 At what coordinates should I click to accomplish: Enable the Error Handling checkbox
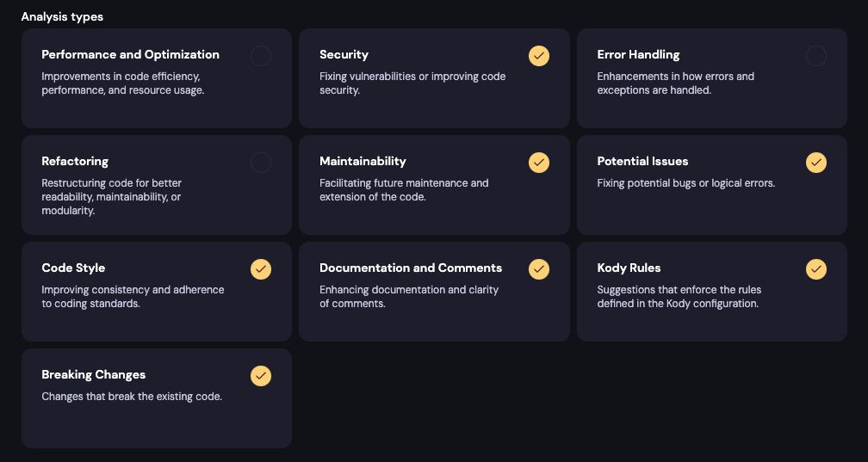point(816,56)
